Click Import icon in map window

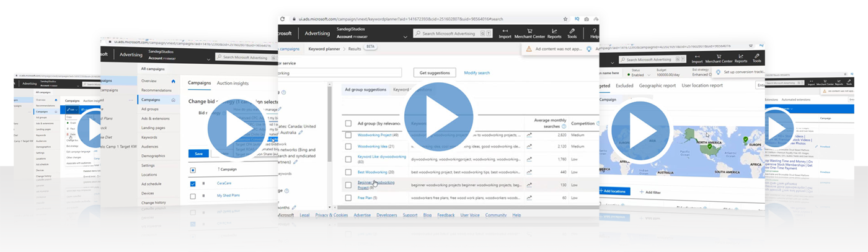coord(697,58)
